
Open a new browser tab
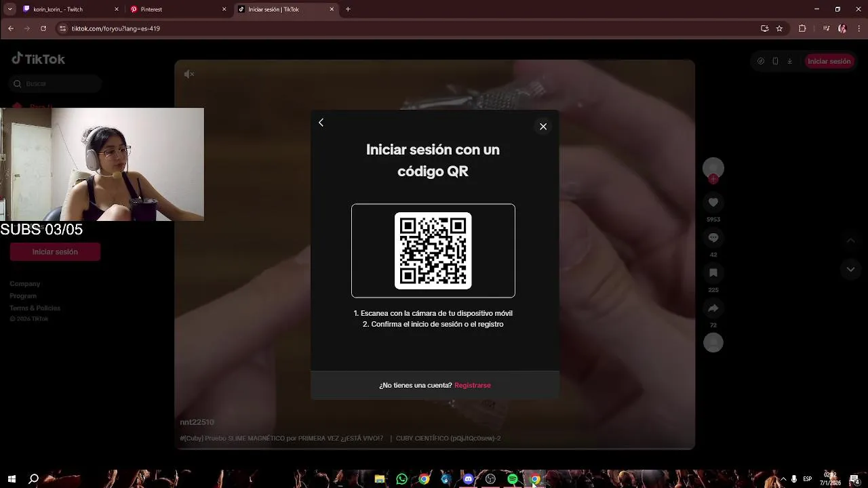pos(348,9)
